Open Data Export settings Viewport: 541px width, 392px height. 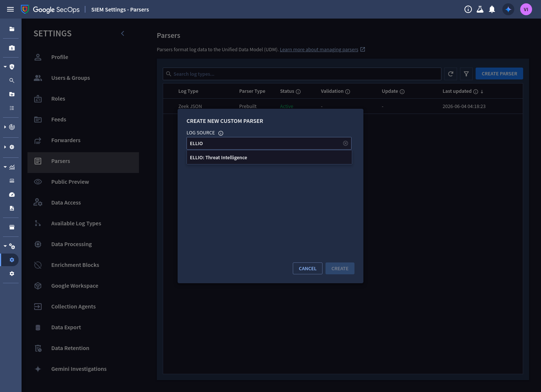83,327
